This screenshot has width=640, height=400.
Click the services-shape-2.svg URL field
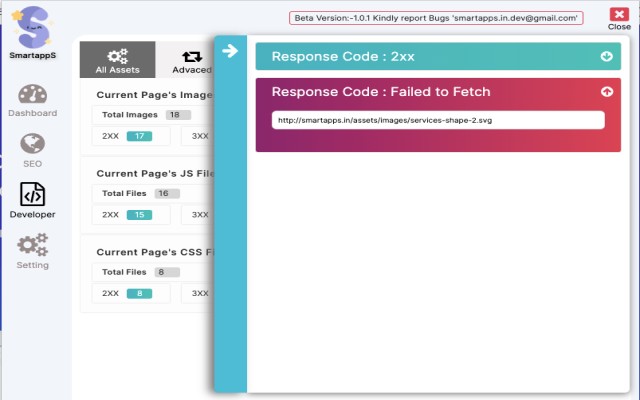point(438,120)
